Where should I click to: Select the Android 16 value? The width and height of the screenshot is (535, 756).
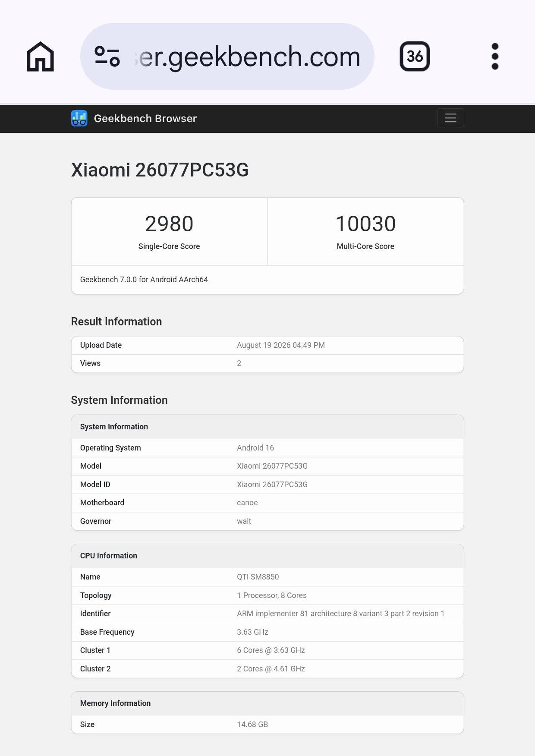tap(255, 448)
